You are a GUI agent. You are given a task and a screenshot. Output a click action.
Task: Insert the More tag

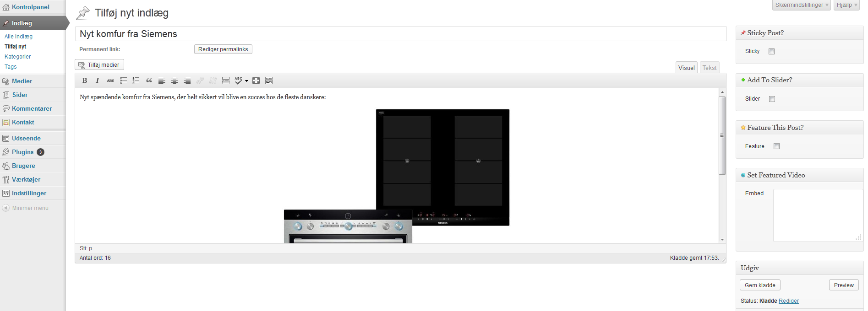[x=226, y=80]
